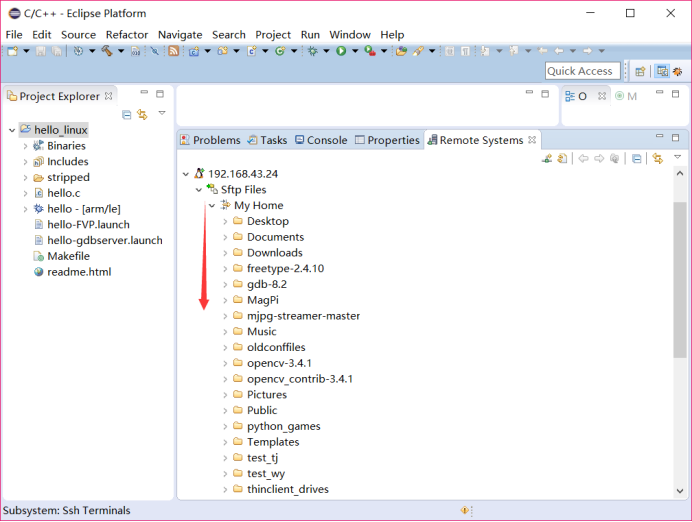This screenshot has height=522, width=692.
Task: Click Collapse All in Project Explorer
Action: coord(127,115)
